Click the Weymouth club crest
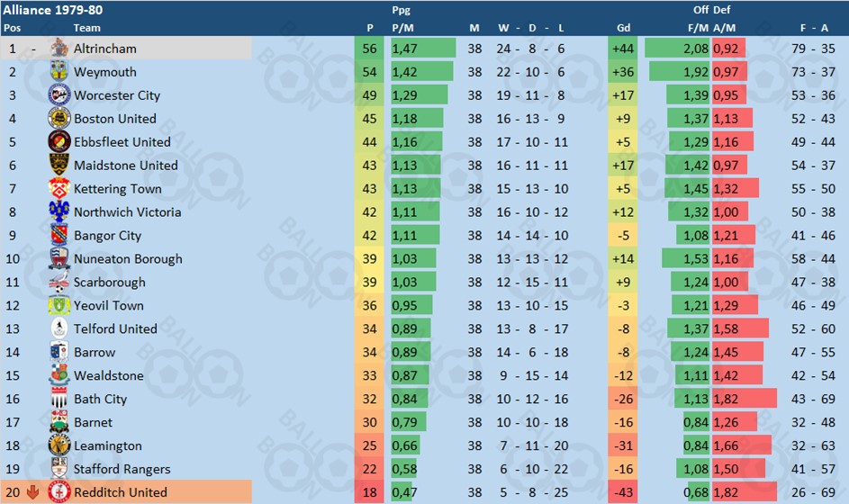Image resolution: width=849 pixels, height=504 pixels. point(59,71)
